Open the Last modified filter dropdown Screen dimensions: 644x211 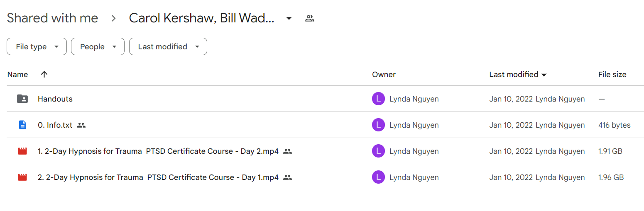168,46
